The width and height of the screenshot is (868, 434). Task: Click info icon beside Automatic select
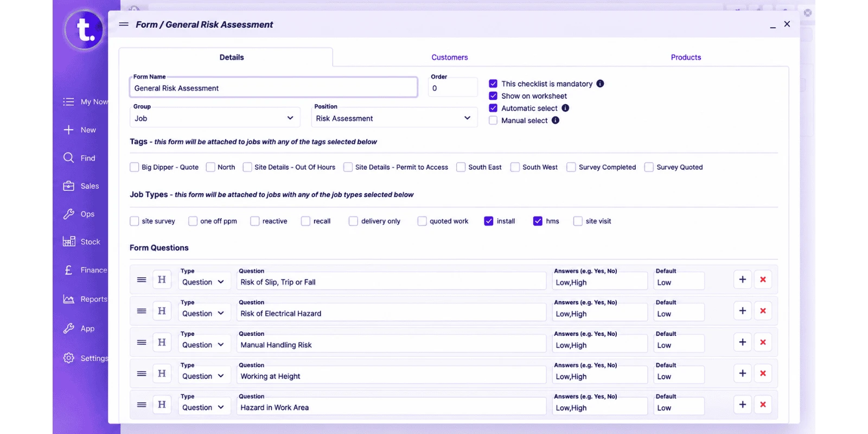[565, 108]
